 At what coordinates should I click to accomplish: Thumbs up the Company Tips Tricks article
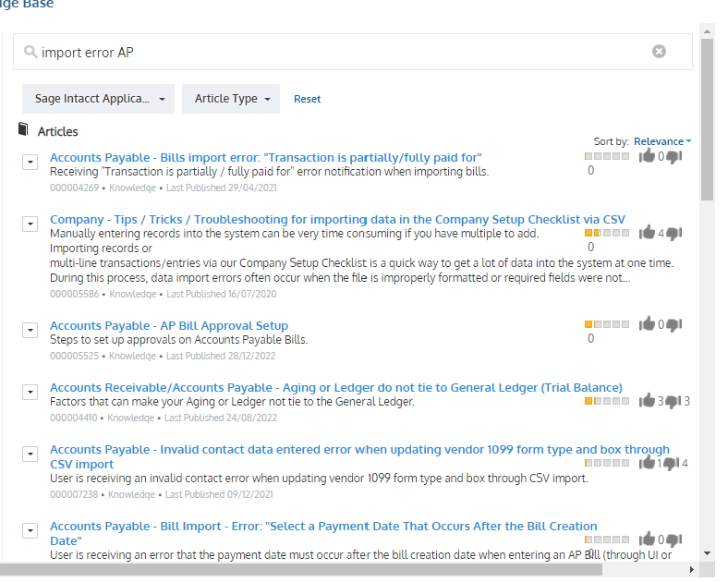(647, 232)
